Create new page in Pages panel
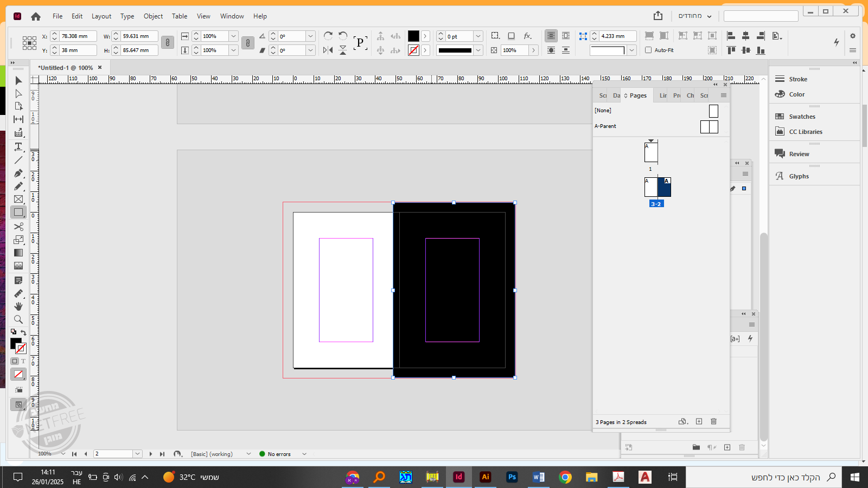Viewport: 868px width, 488px height. coord(699,421)
